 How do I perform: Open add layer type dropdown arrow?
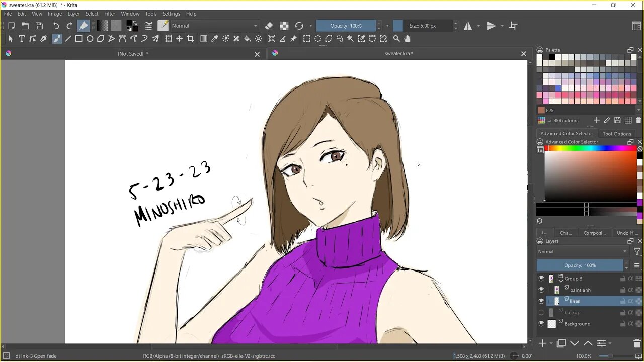[x=551, y=344]
